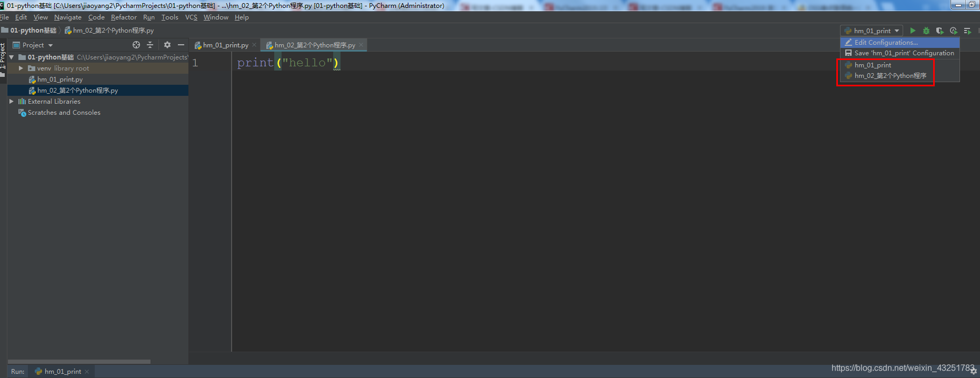Click the horizontal scrollbar of Project panel
This screenshot has width=980, height=378.
[x=79, y=362]
